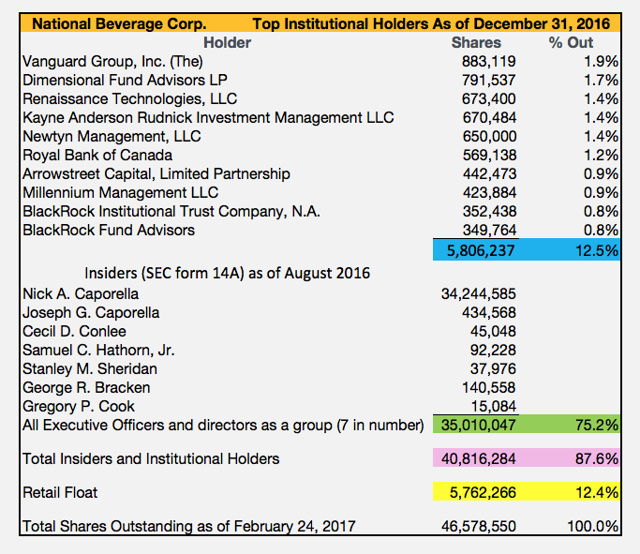This screenshot has width=640, height=554.
Task: Click the shares value 569,138
Action: point(489,155)
